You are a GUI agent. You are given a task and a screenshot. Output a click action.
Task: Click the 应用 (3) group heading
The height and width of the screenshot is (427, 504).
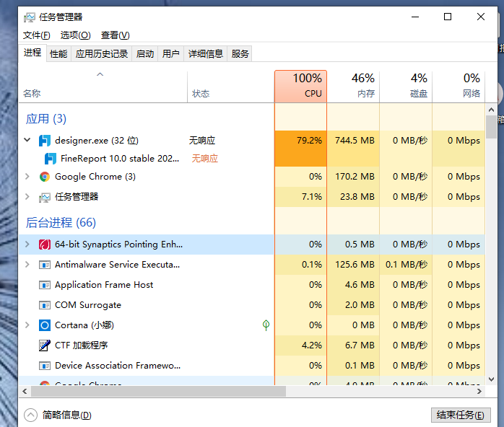(x=46, y=119)
